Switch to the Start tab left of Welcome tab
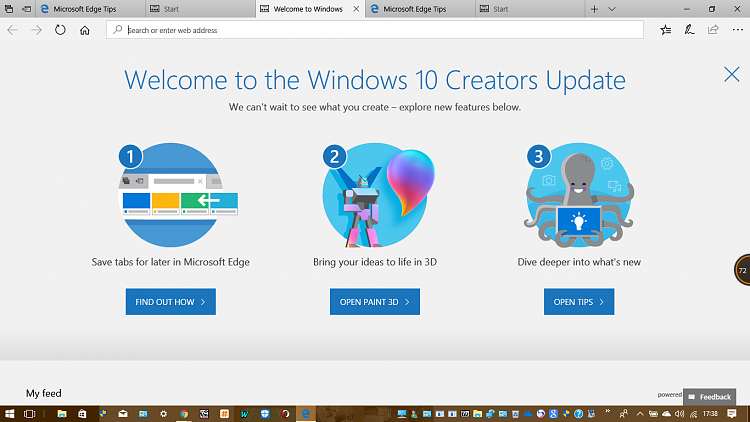Image resolution: width=750 pixels, height=422 pixels. pyautogui.click(x=200, y=9)
